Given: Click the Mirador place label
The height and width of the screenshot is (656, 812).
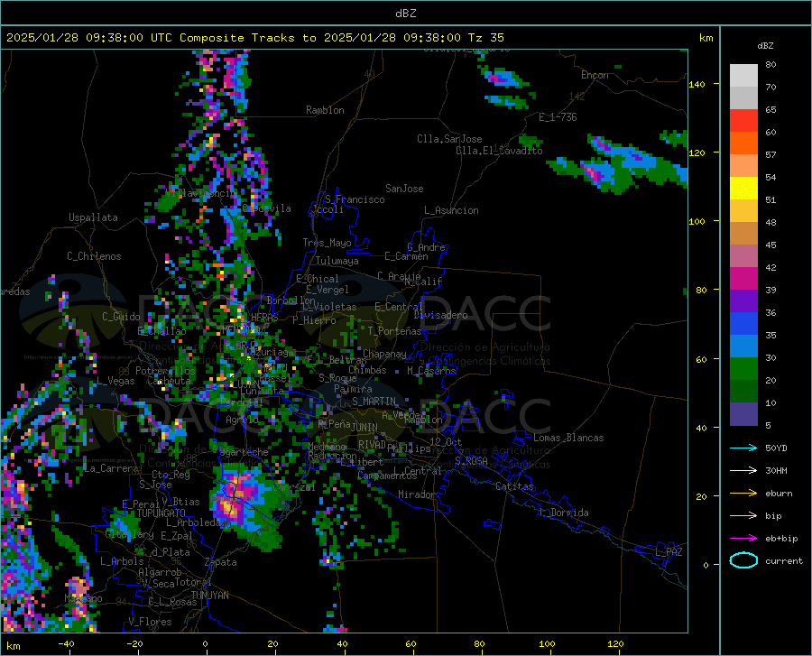Looking at the screenshot, I should pos(416,494).
